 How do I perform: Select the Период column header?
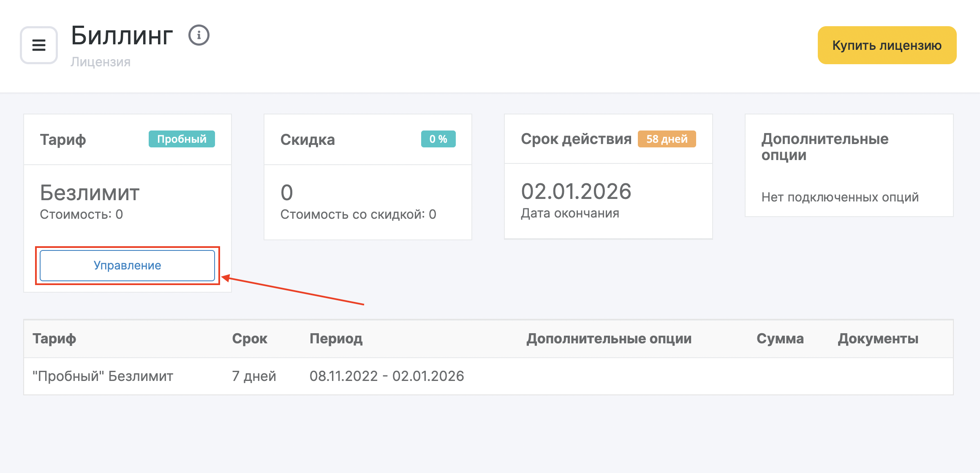(x=336, y=338)
